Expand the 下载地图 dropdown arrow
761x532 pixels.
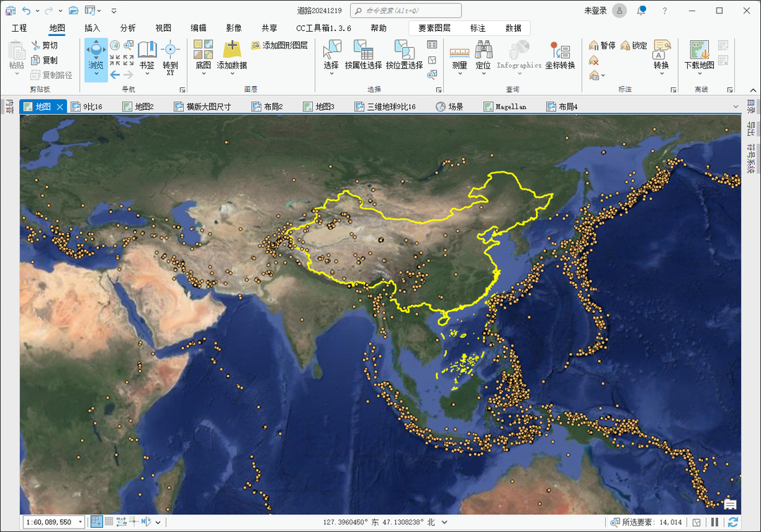700,74
